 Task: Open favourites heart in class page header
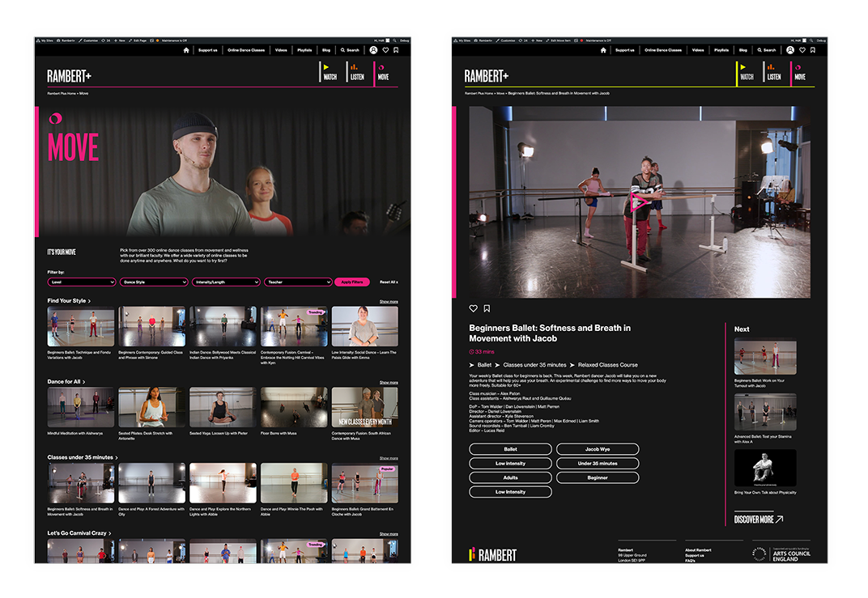(802, 50)
